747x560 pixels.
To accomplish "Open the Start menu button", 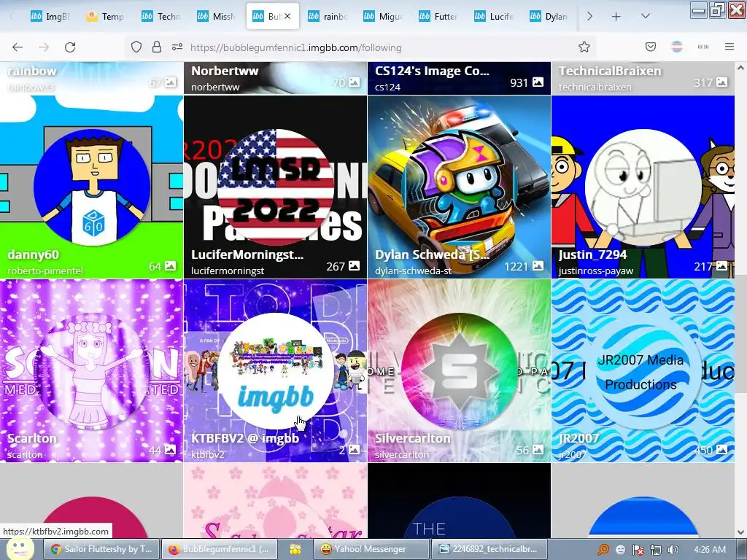I will coord(19,549).
